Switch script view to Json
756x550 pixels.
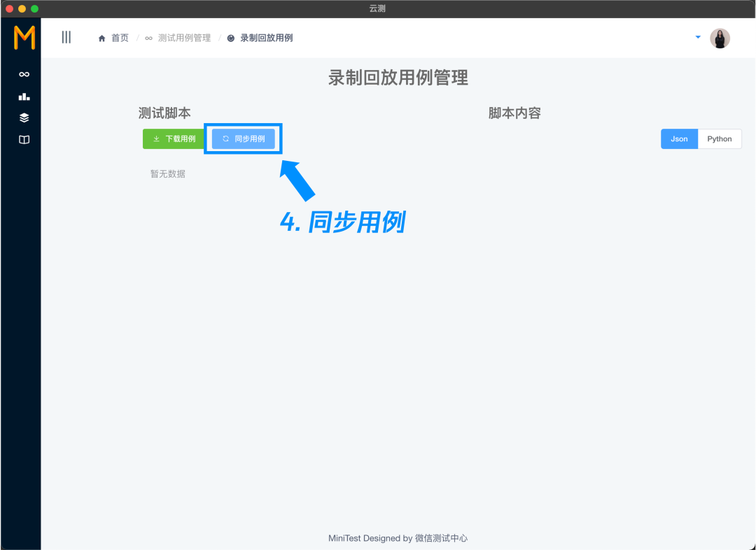[x=679, y=139]
